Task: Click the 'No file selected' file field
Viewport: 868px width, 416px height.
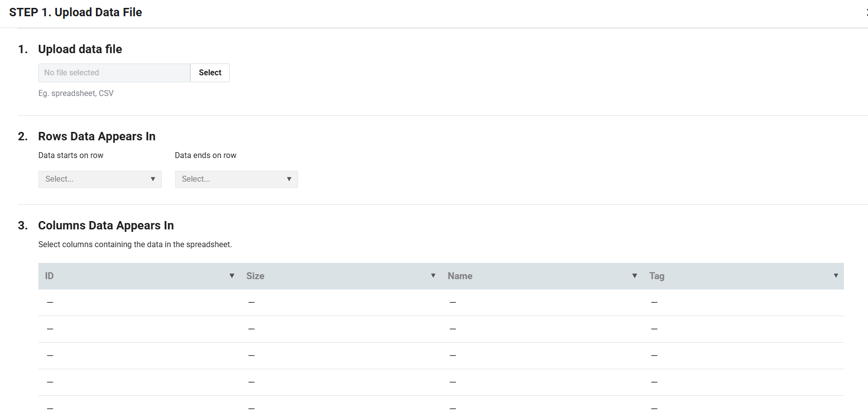Action: click(114, 73)
